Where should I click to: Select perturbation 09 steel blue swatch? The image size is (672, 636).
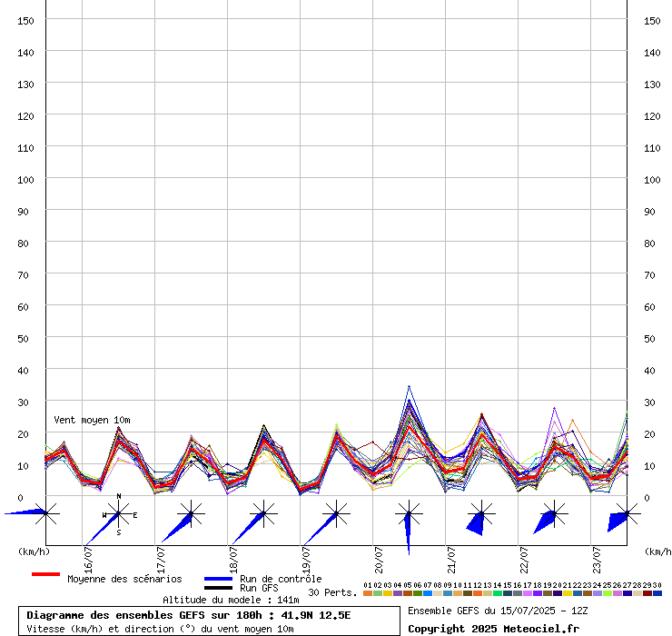448,593
